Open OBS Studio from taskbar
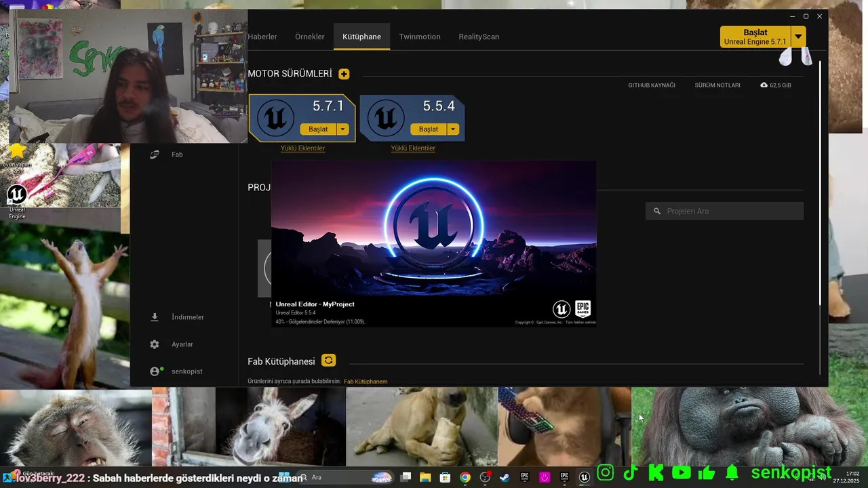868x488 pixels. pyautogui.click(x=485, y=477)
